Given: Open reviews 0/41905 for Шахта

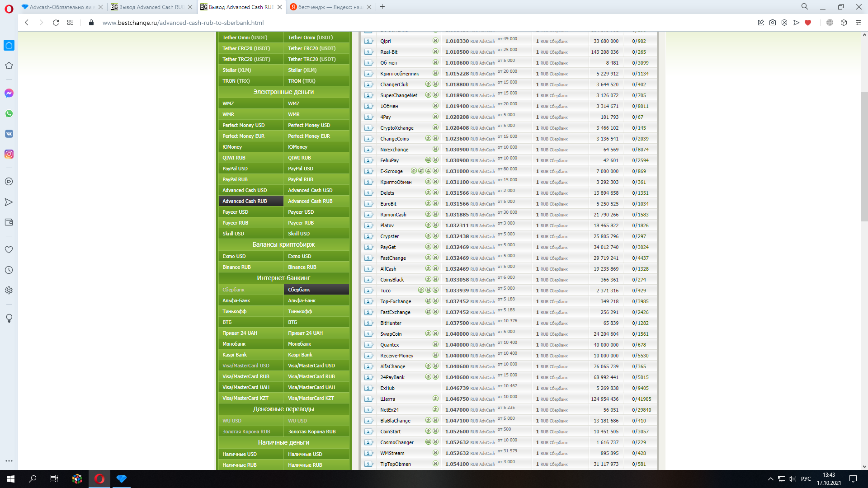Looking at the screenshot, I should (642, 399).
